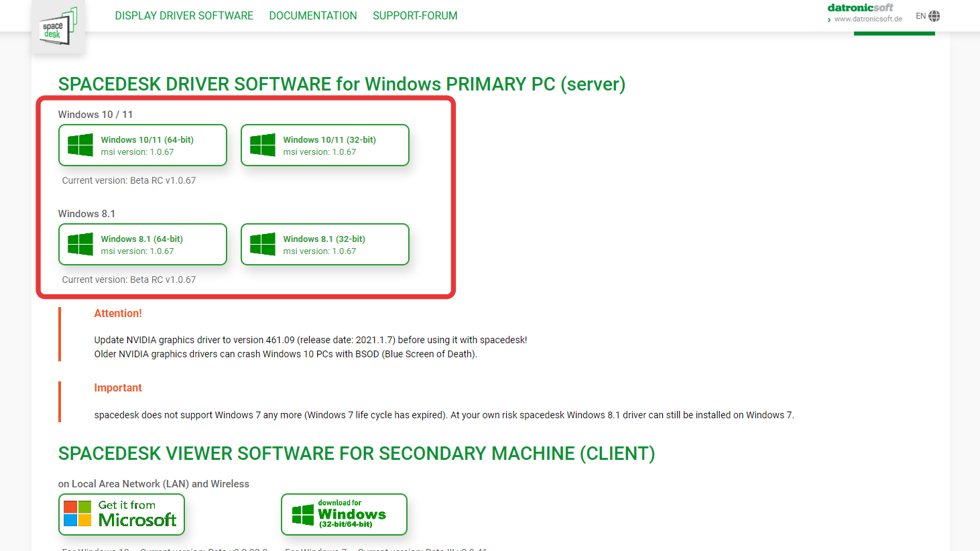980x551 pixels.
Task: Select 'on Local Area Network (LAN) and Wireless' label
Action: point(154,484)
